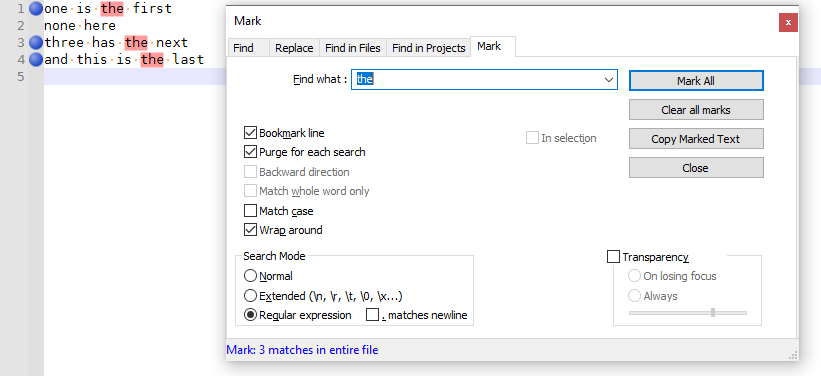The width and height of the screenshot is (821, 376).
Task: Click the bookmark icon on line 4
Action: tap(36, 59)
